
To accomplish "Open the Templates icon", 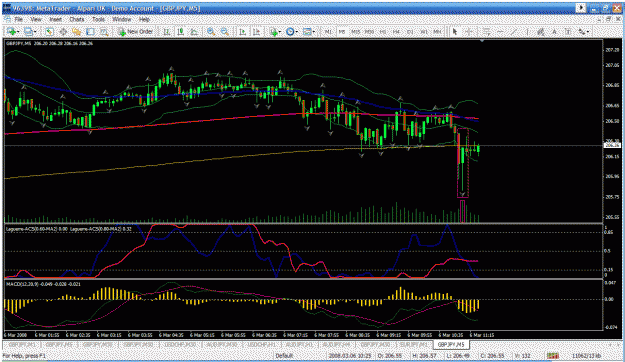I will click(307, 31).
